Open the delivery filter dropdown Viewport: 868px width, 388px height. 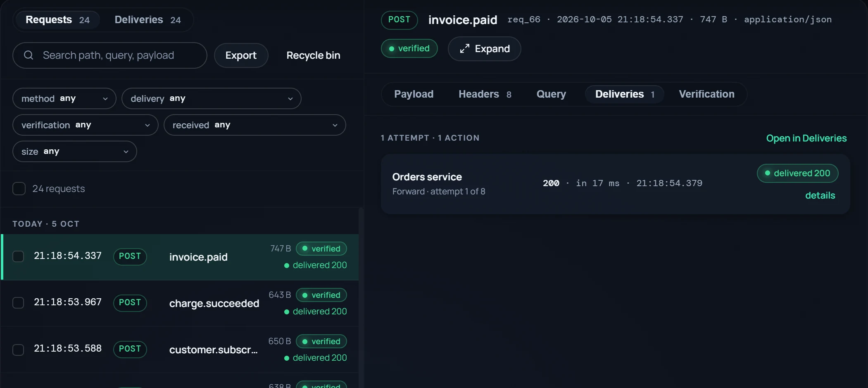click(212, 98)
